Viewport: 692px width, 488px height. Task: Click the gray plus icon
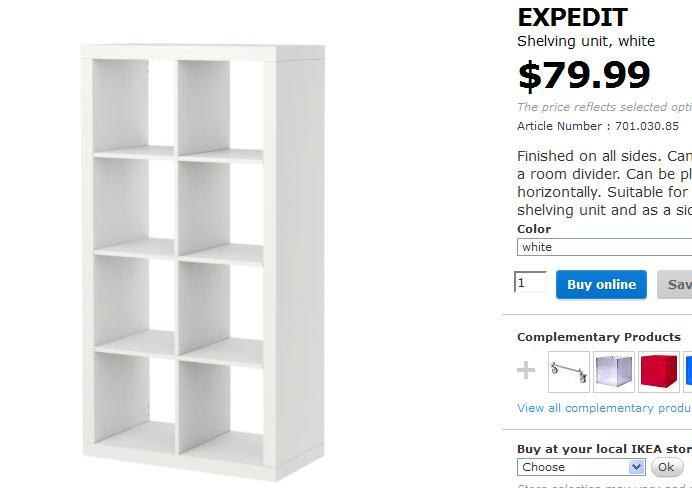coord(526,371)
